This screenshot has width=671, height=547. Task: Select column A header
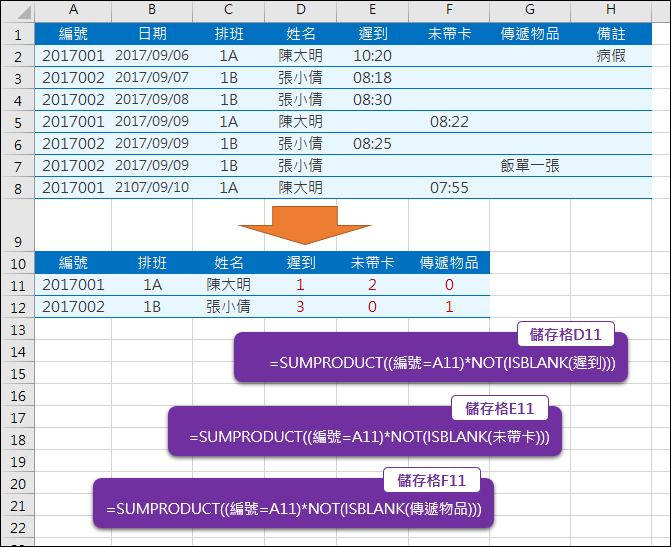coord(73,10)
